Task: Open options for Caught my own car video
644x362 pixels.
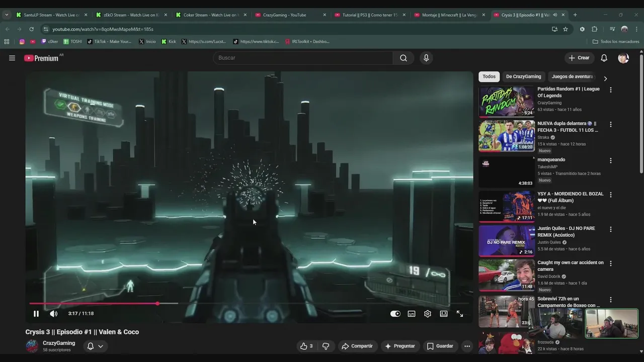Action: 611,263
